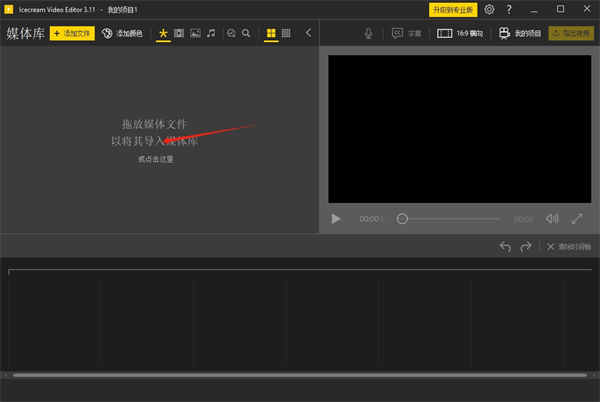This screenshot has width=600, height=402.
Task: Filter the library by image files
Action: pyautogui.click(x=195, y=33)
